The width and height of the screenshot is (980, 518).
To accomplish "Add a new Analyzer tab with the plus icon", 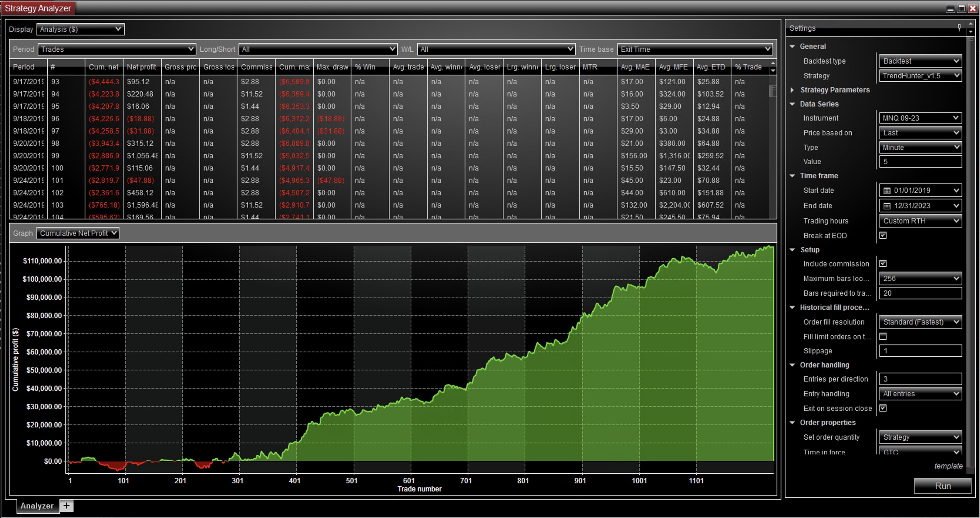I will click(x=67, y=506).
